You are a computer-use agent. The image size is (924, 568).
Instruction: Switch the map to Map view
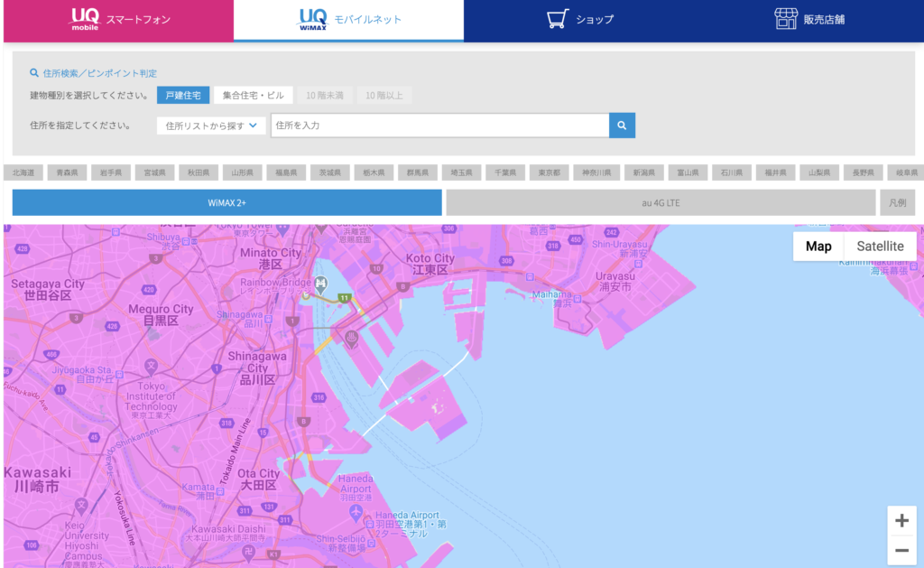(818, 246)
